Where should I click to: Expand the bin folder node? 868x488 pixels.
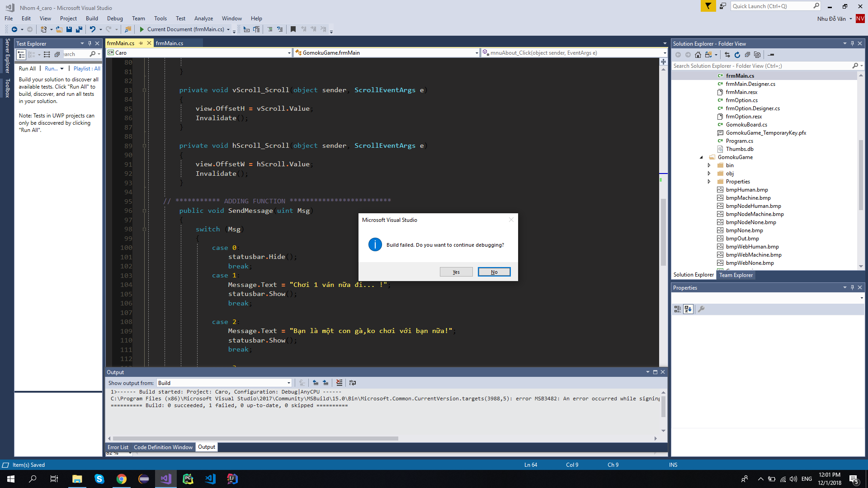coord(709,165)
